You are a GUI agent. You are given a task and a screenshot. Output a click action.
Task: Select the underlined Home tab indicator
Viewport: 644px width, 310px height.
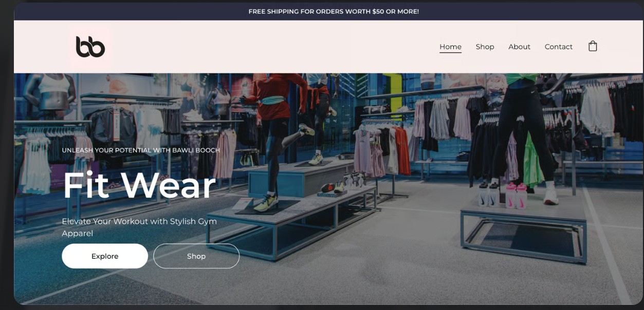450,53
